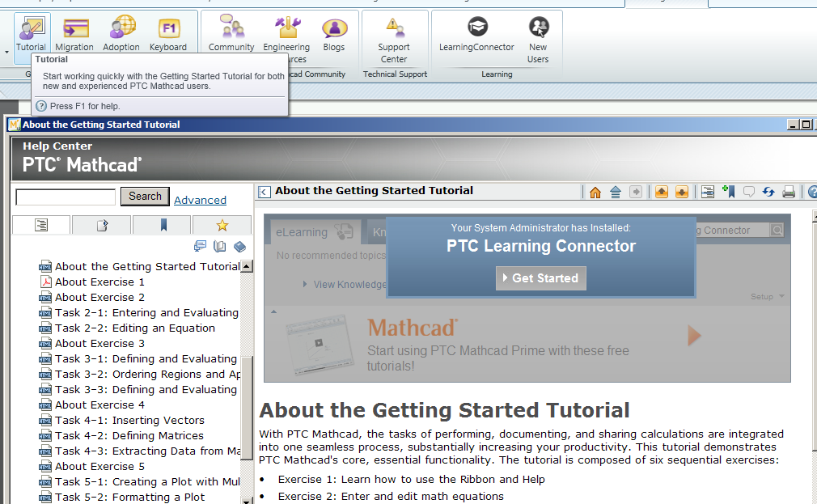The image size is (817, 504).
Task: Click the comment speech bubble icon
Action: coord(749,193)
